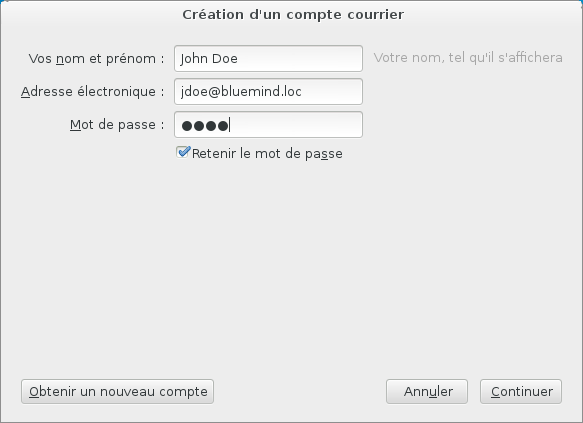The width and height of the screenshot is (583, 423).
Task: Click the bluemind.loc domain in the email field
Action: point(261,91)
